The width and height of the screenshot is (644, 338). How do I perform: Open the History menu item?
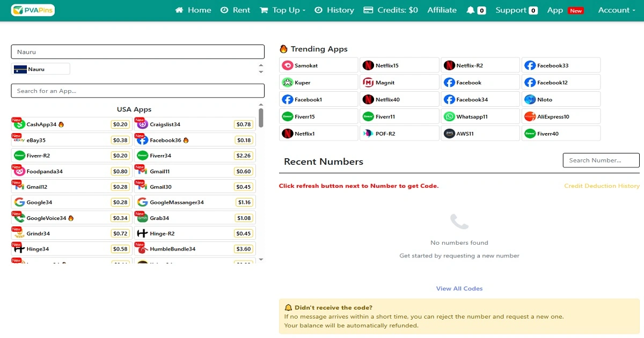334,10
